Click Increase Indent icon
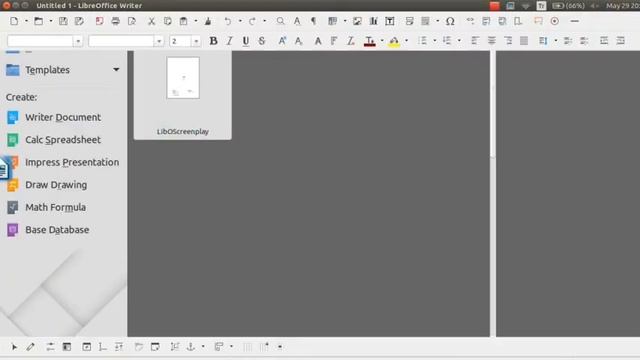 point(604,41)
